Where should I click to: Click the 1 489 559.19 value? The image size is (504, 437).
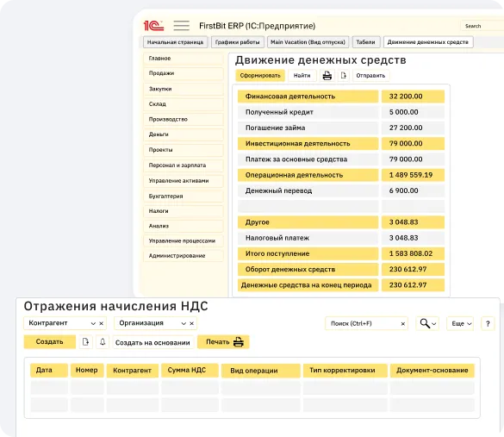(x=411, y=175)
